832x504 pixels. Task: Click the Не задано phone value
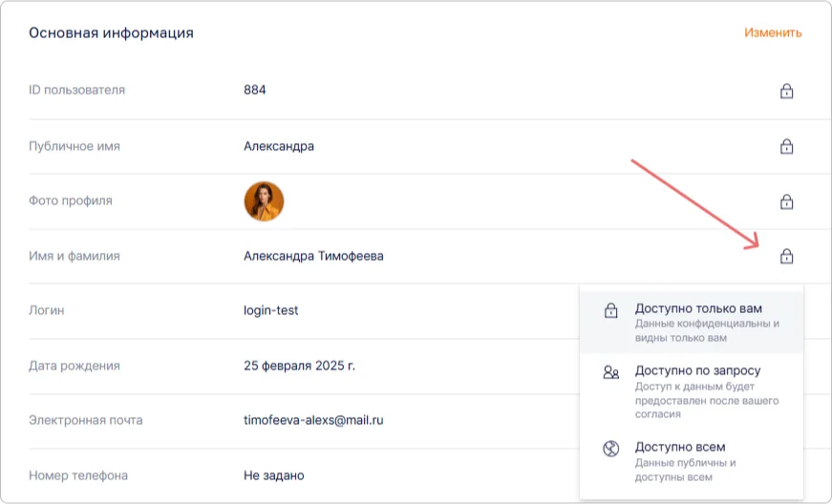pos(274,475)
